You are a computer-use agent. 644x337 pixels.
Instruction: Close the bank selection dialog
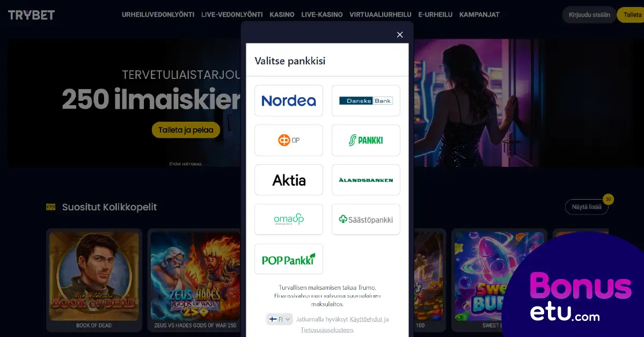(x=400, y=35)
